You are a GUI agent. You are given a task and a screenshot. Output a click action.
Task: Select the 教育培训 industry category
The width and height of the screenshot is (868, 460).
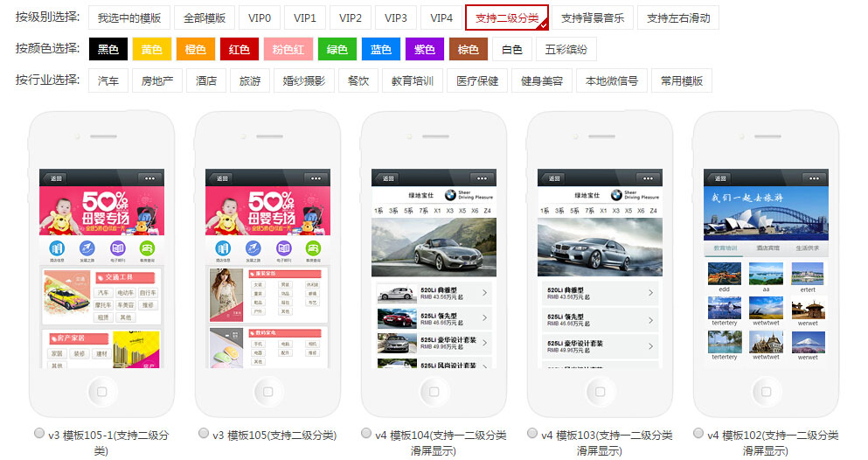412,81
